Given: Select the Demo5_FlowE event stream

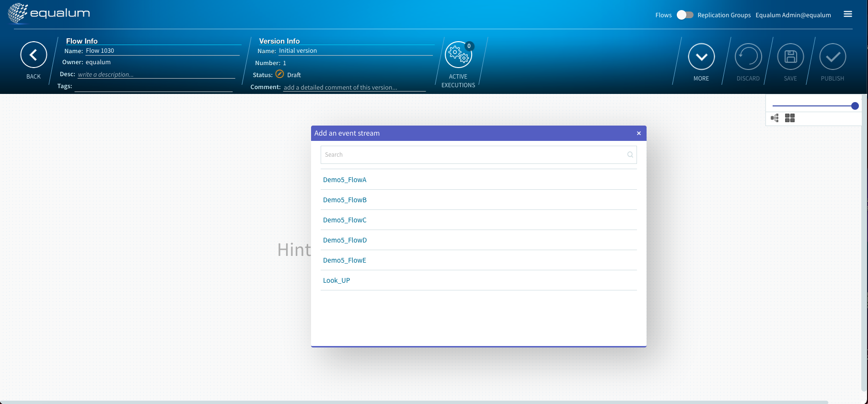Looking at the screenshot, I should pyautogui.click(x=479, y=260).
